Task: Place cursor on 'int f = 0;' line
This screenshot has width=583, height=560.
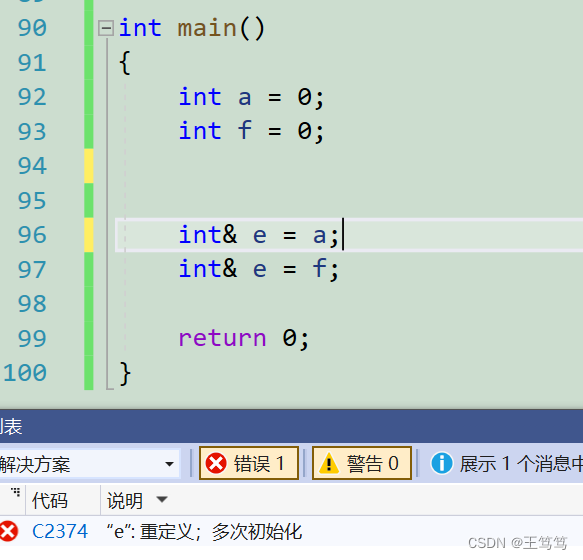Action: (251, 132)
